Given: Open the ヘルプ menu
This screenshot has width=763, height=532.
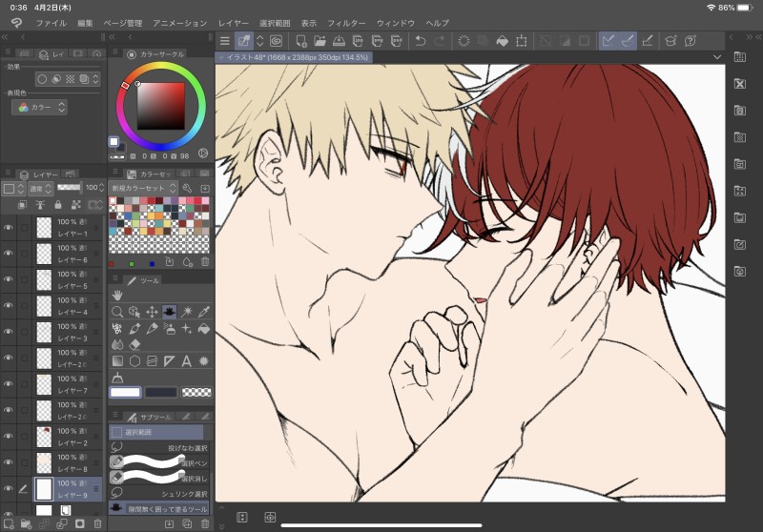Looking at the screenshot, I should coord(437,23).
